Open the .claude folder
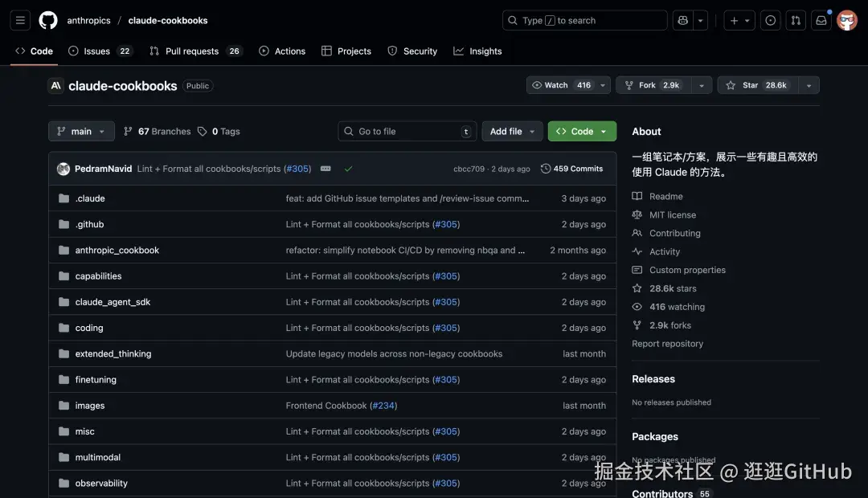Image resolution: width=868 pixels, height=498 pixels. tap(90, 198)
